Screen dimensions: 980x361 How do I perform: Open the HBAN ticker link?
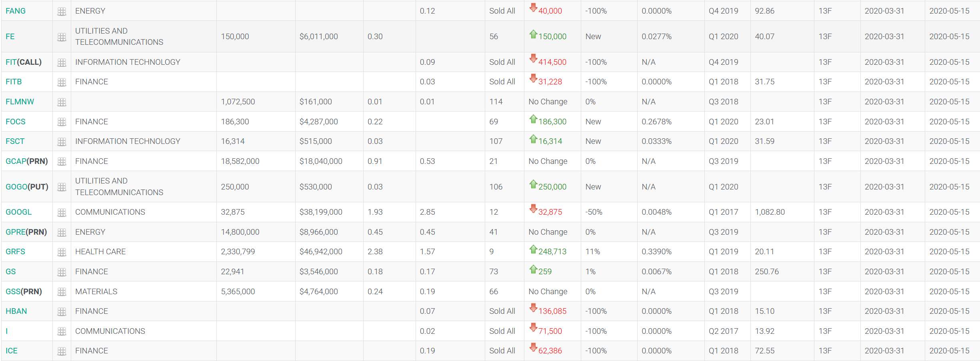(x=16, y=311)
